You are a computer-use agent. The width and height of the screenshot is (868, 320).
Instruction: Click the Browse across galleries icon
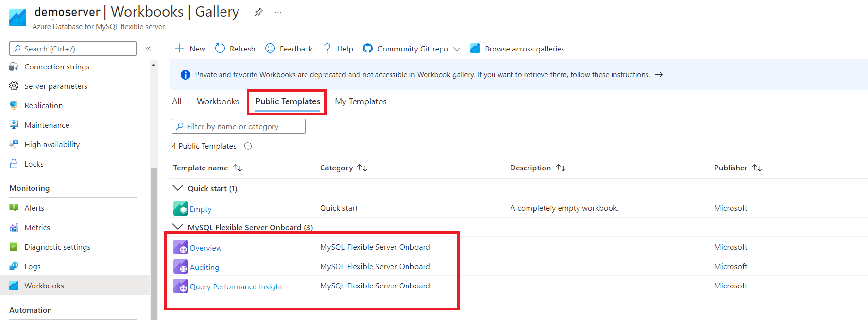click(x=475, y=48)
